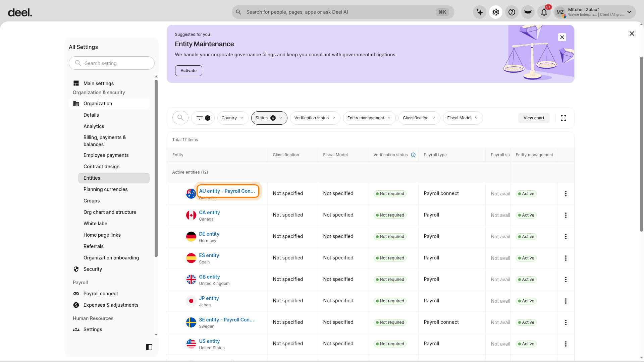This screenshot has width=644, height=362.
Task: Close the settings page
Action: (x=632, y=34)
